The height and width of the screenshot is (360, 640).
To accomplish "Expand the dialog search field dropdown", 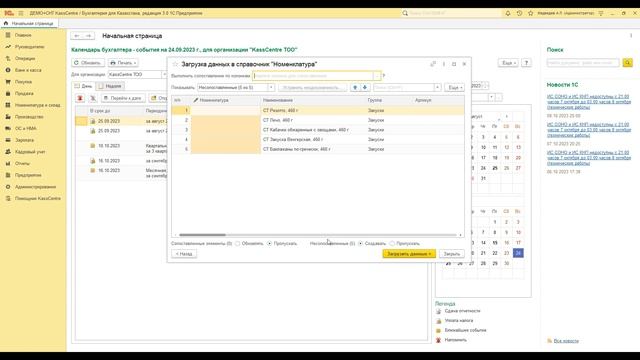I will [x=438, y=87].
